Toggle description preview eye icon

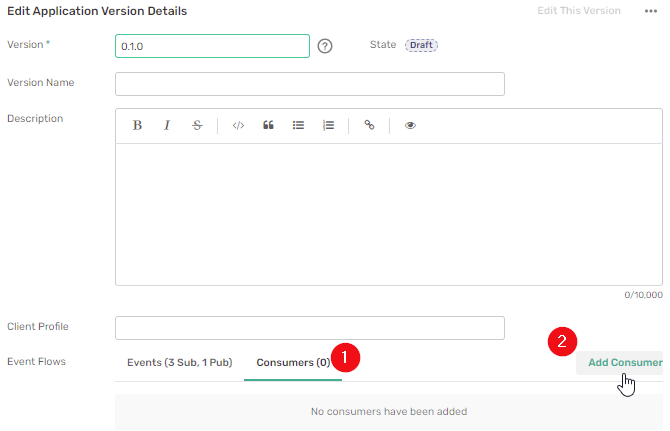coord(410,126)
